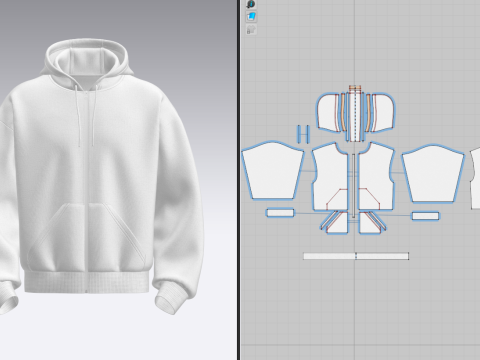Select the left hood side pattern piece
Screen dimensions: 480x360
[328, 113]
